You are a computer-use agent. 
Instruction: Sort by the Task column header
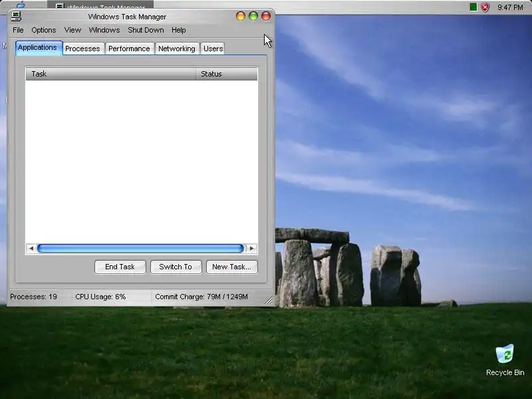pyautogui.click(x=110, y=74)
